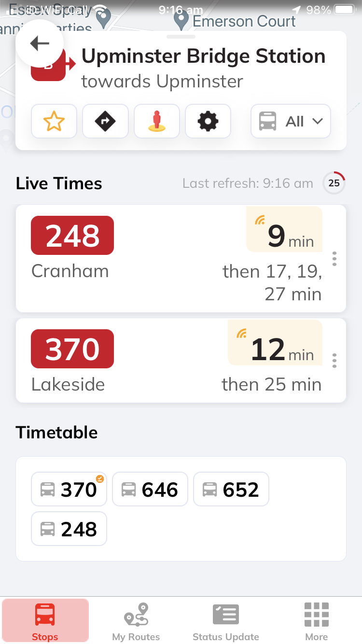Open the More tab
Screen dimensions: 362x644
[x=317, y=621]
